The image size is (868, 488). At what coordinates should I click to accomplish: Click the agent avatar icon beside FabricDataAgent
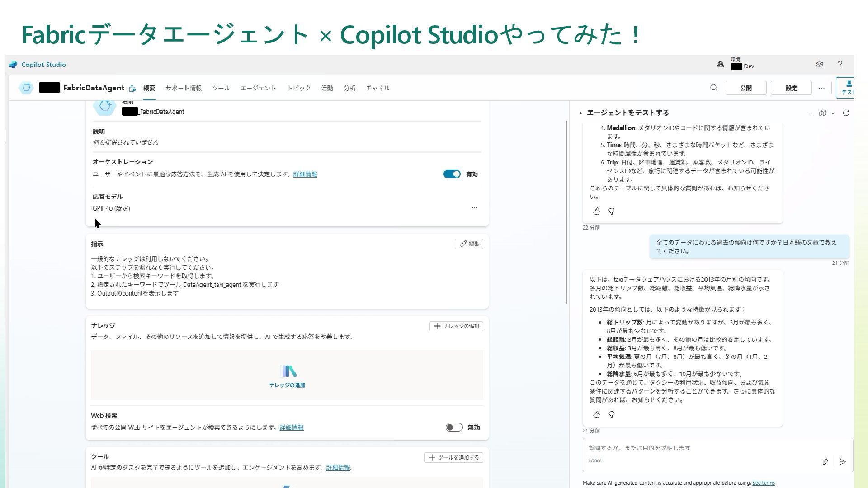click(x=26, y=88)
